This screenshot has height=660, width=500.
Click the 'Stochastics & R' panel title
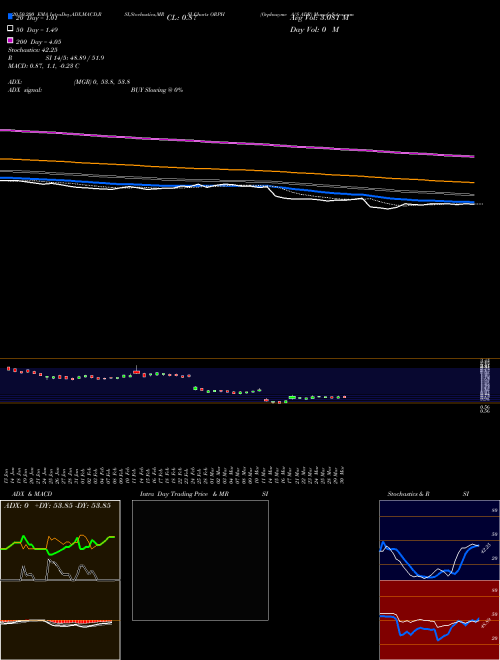click(x=408, y=494)
